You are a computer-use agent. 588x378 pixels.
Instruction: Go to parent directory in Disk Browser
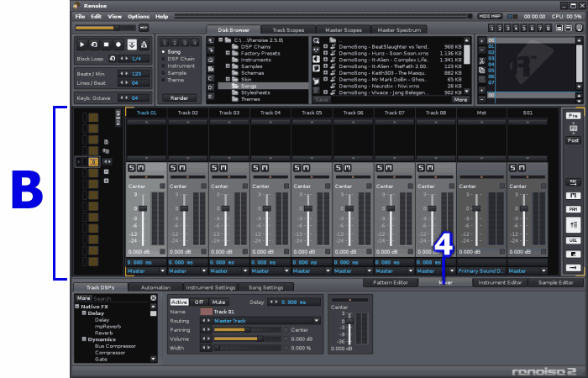[x=211, y=40]
